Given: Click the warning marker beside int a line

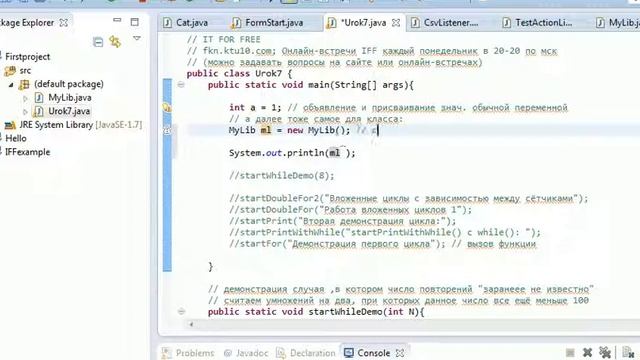Looking at the screenshot, I should point(167,108).
